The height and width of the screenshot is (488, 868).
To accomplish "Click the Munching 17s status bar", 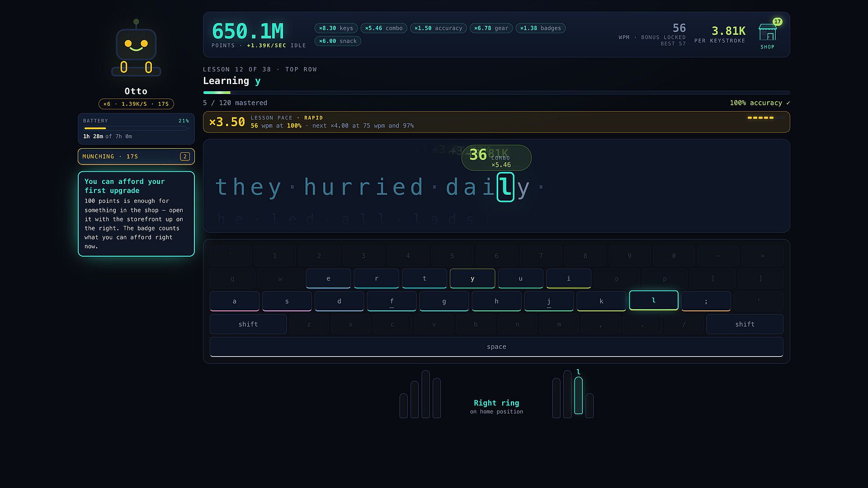I will pos(136,156).
